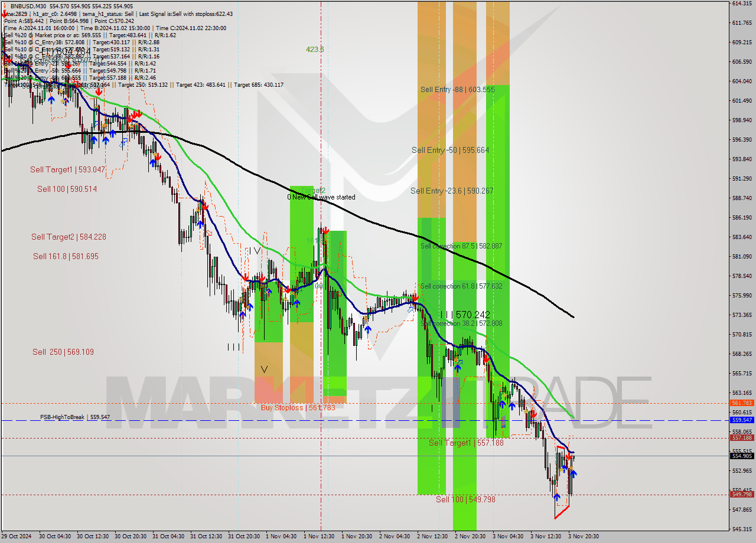Click the 573.365 price scale value
The width and height of the screenshot is (756, 543).
tap(741, 315)
